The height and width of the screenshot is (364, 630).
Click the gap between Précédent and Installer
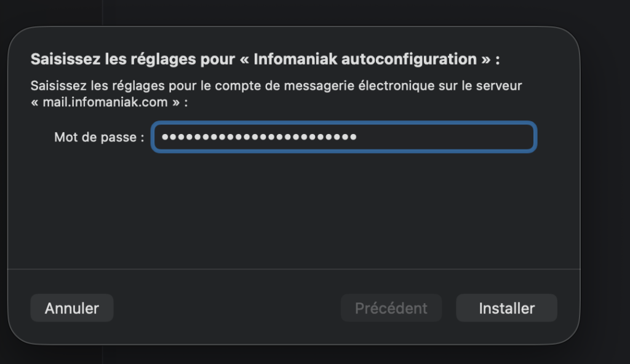click(449, 308)
